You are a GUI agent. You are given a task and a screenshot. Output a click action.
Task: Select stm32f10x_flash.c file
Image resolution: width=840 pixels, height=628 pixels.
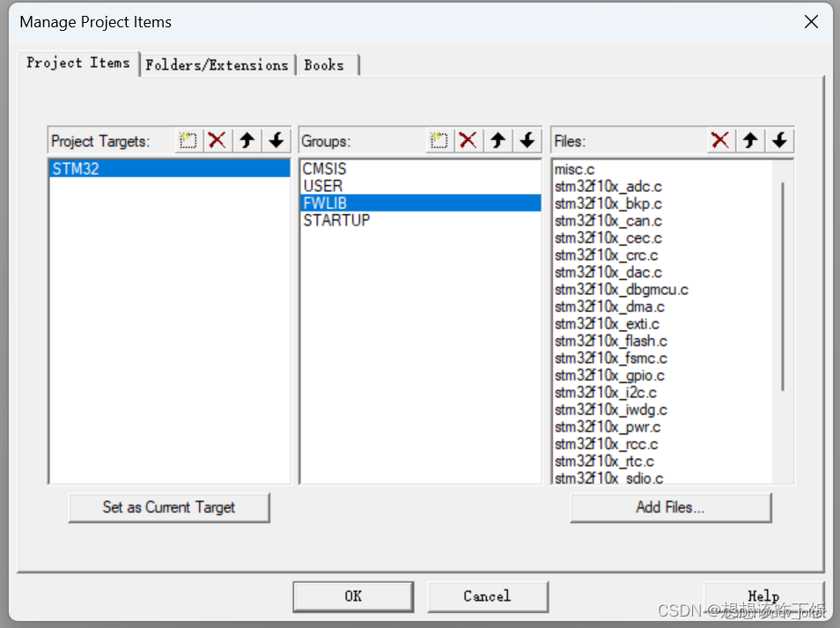click(663, 341)
